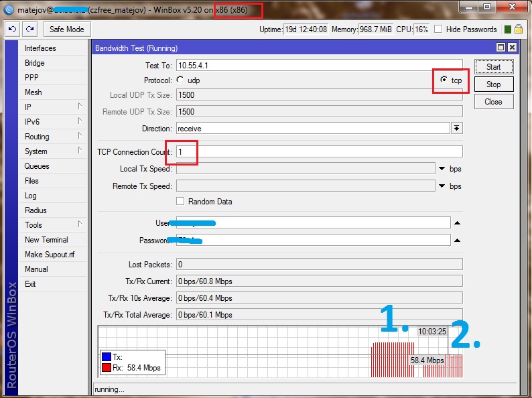Viewport: 532px width, 398px height.
Task: Open the Log menu item
Action: 53,196
